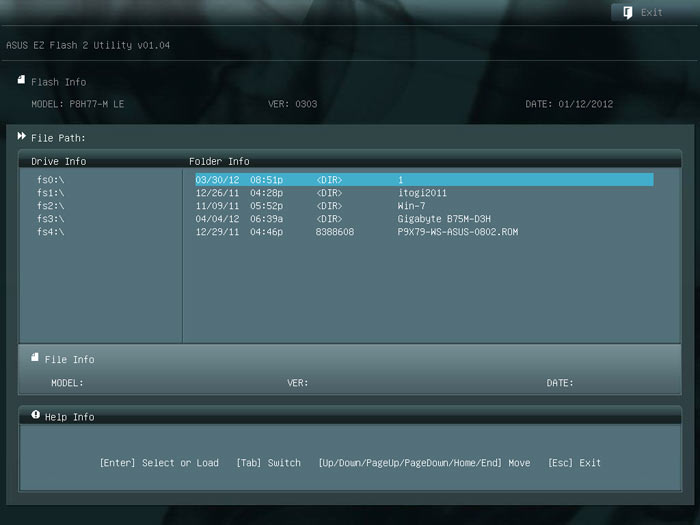Click the [Enter] Select or Load hint
This screenshot has width=700, height=525.
point(159,463)
